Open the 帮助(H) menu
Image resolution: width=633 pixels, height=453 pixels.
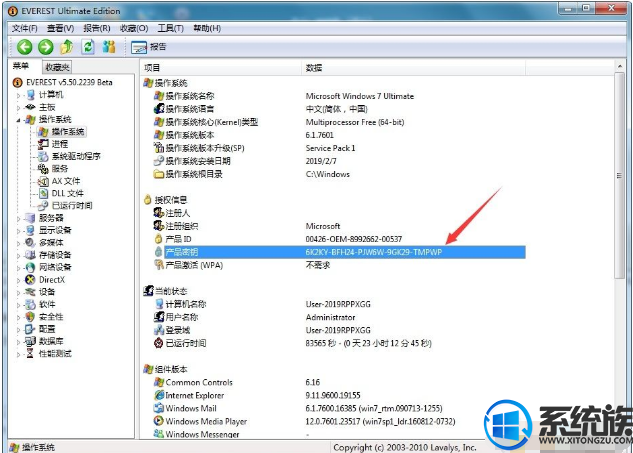click(207, 28)
